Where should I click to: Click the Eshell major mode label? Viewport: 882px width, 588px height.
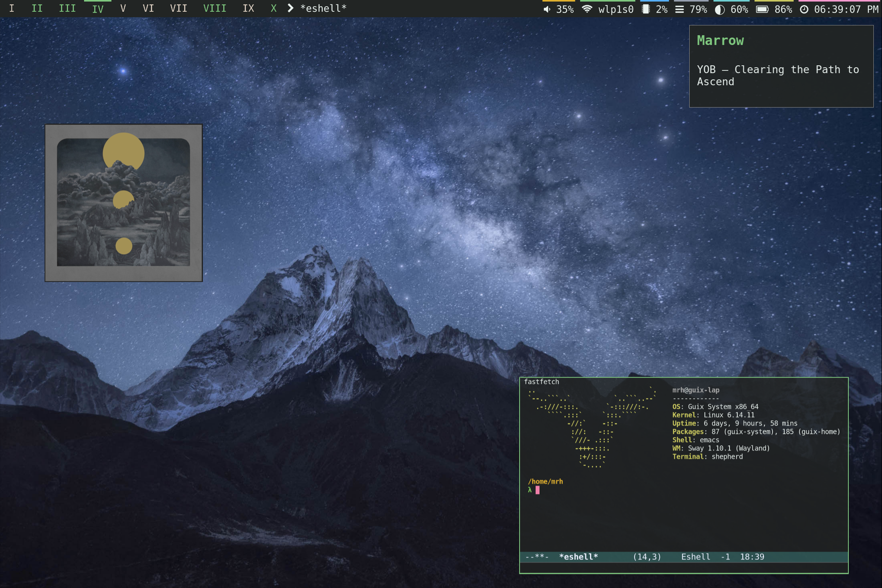[696, 557]
